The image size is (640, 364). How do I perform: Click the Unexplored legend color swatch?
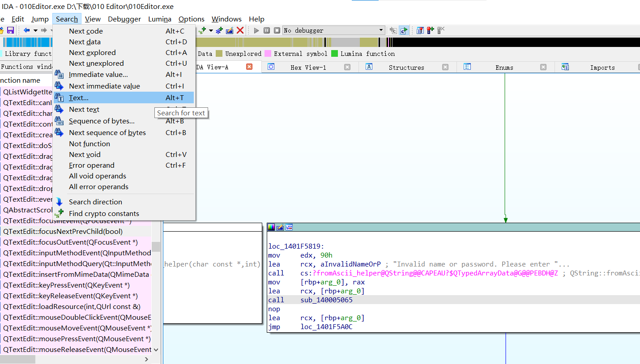[x=219, y=54]
